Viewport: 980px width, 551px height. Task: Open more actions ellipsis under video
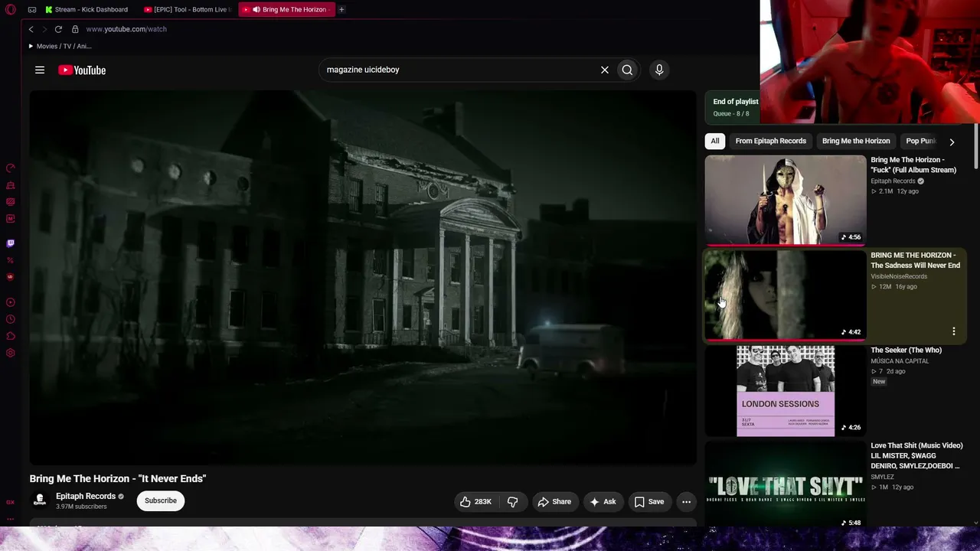(687, 501)
